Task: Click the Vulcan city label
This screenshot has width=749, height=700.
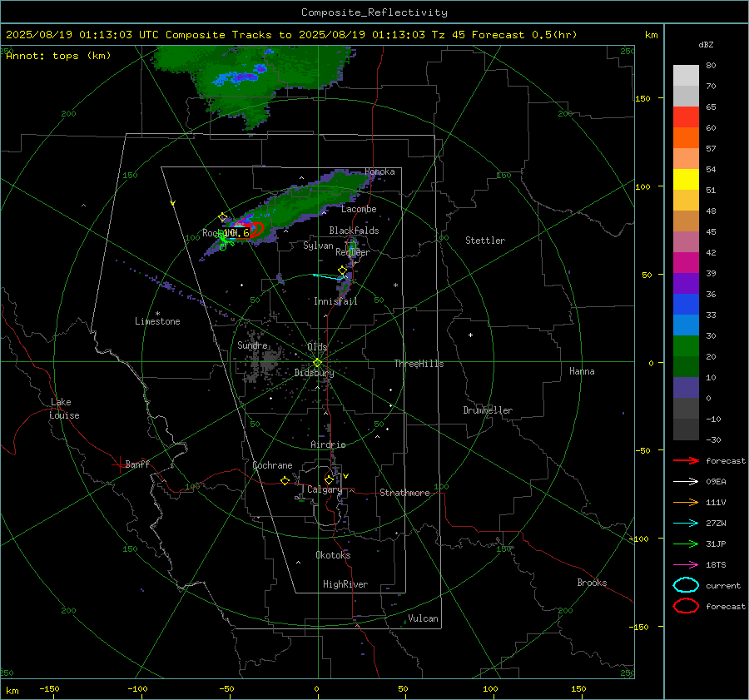Action: coord(423,618)
